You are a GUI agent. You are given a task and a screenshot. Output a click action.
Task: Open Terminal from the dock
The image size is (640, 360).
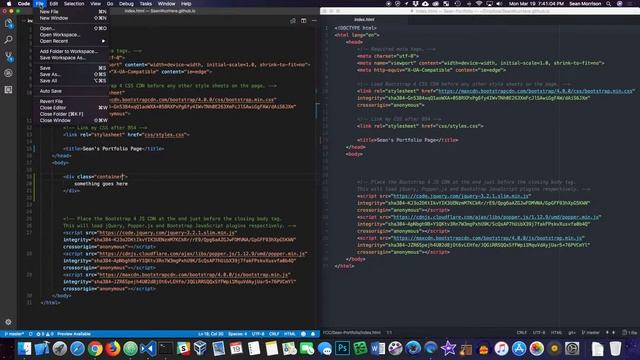pos(165,349)
